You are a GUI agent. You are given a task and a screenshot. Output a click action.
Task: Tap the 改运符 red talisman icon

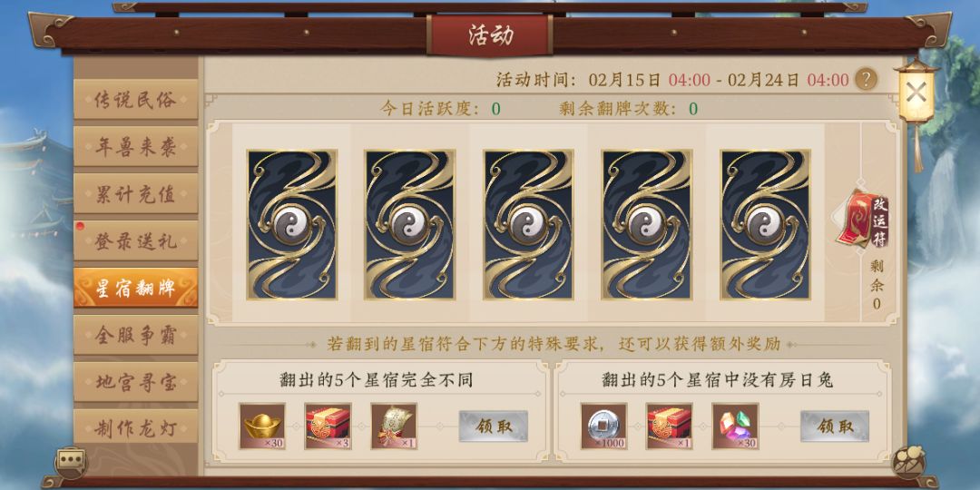tap(864, 220)
